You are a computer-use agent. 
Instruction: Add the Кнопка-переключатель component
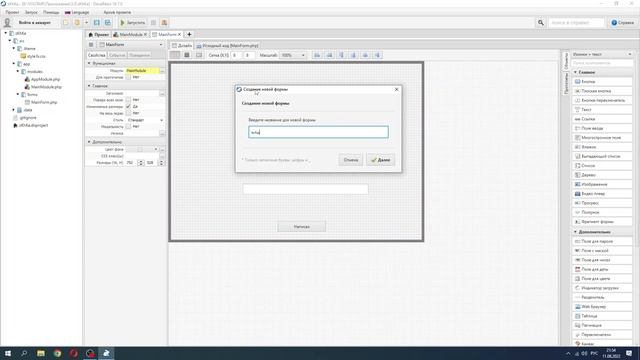tap(602, 100)
